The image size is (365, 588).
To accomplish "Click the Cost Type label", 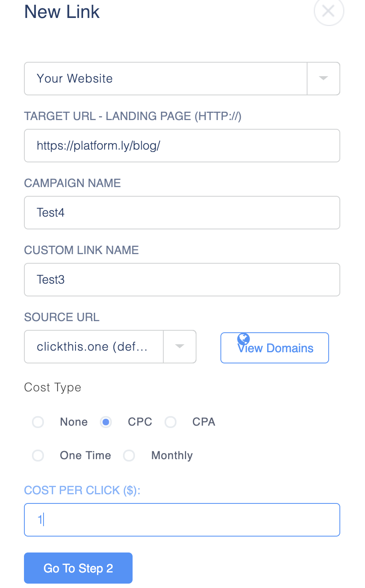I will coord(52,387).
